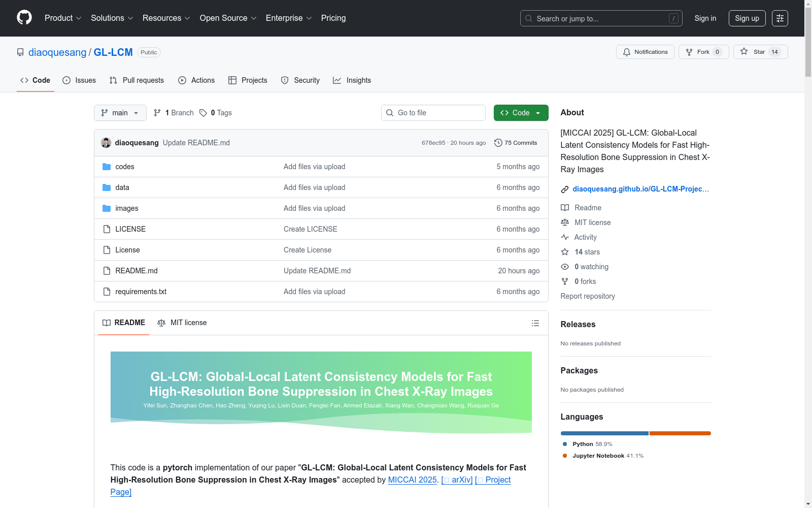Switch to the Actions tab
812x508 pixels.
point(196,80)
